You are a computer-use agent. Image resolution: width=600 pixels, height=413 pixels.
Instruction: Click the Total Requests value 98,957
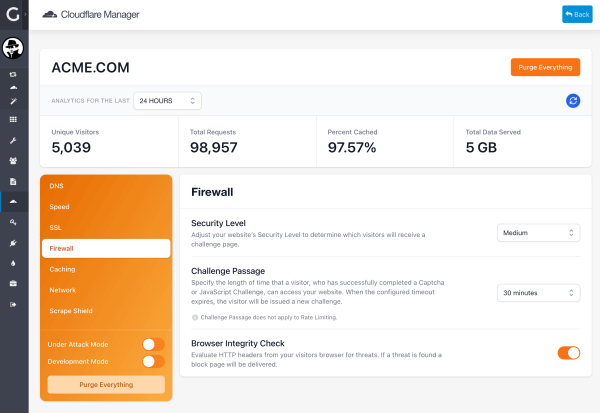click(x=214, y=147)
